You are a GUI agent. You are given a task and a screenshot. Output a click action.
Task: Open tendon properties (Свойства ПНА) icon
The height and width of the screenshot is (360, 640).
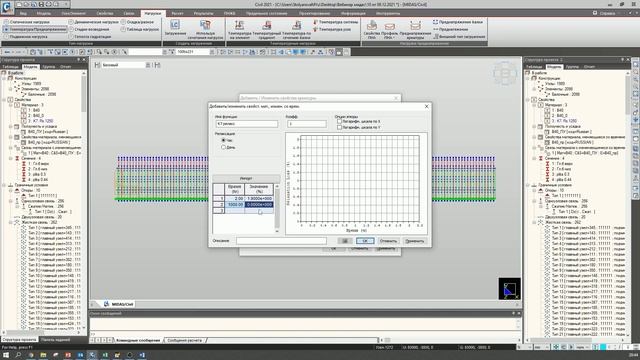click(371, 29)
